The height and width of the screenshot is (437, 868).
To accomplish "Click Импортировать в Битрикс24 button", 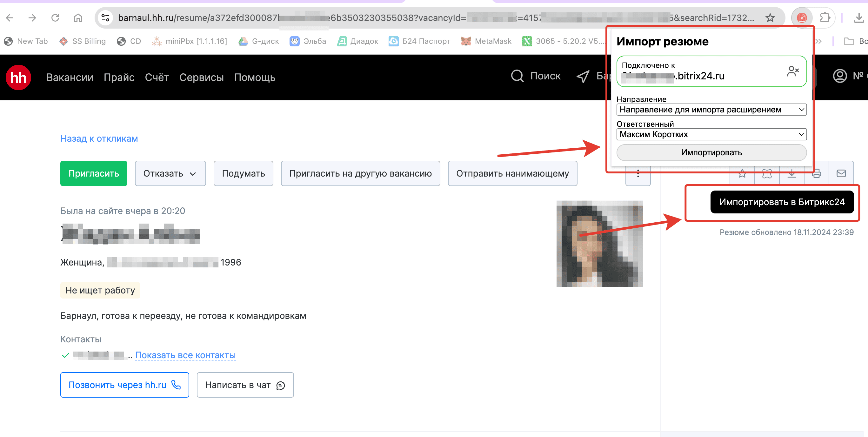I will tap(782, 202).
